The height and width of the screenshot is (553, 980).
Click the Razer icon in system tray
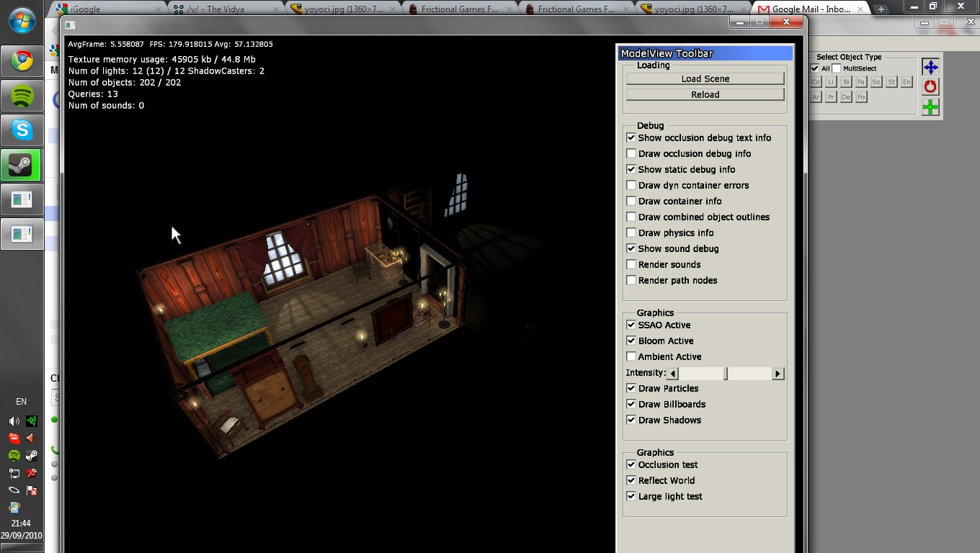tap(31, 421)
